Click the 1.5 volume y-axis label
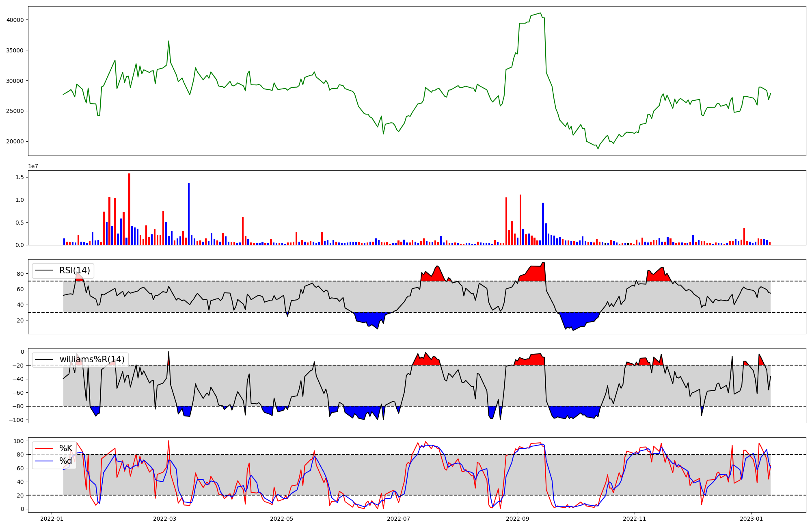Viewport: 812px width, 528px height. coord(19,177)
